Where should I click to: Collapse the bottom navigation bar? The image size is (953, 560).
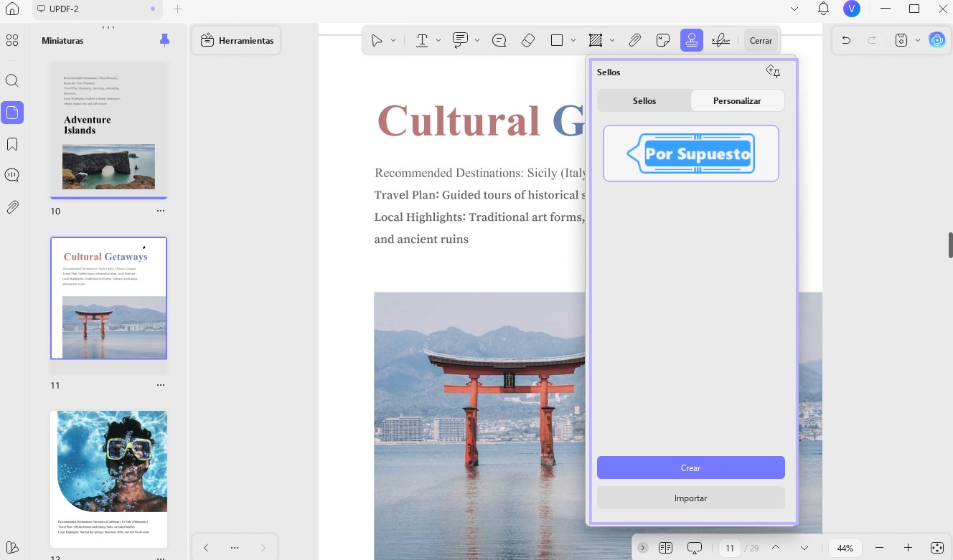643,548
